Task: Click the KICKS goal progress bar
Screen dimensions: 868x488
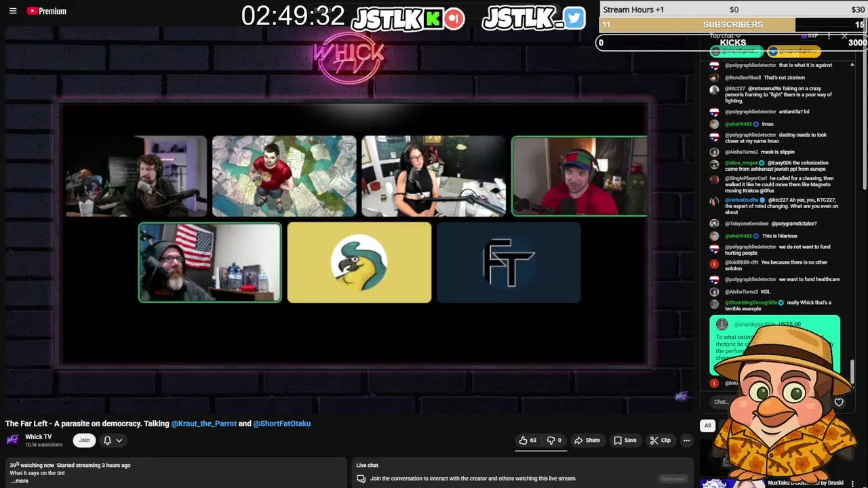Action: [x=733, y=42]
